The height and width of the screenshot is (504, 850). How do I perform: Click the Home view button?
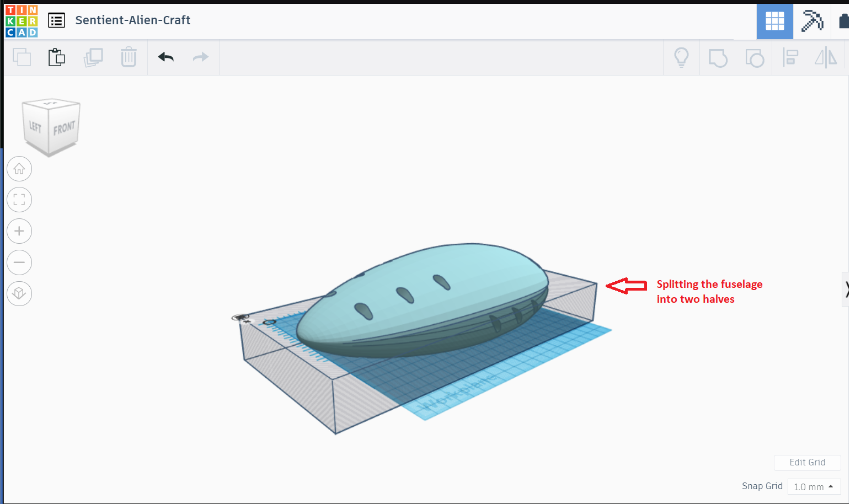click(x=19, y=169)
